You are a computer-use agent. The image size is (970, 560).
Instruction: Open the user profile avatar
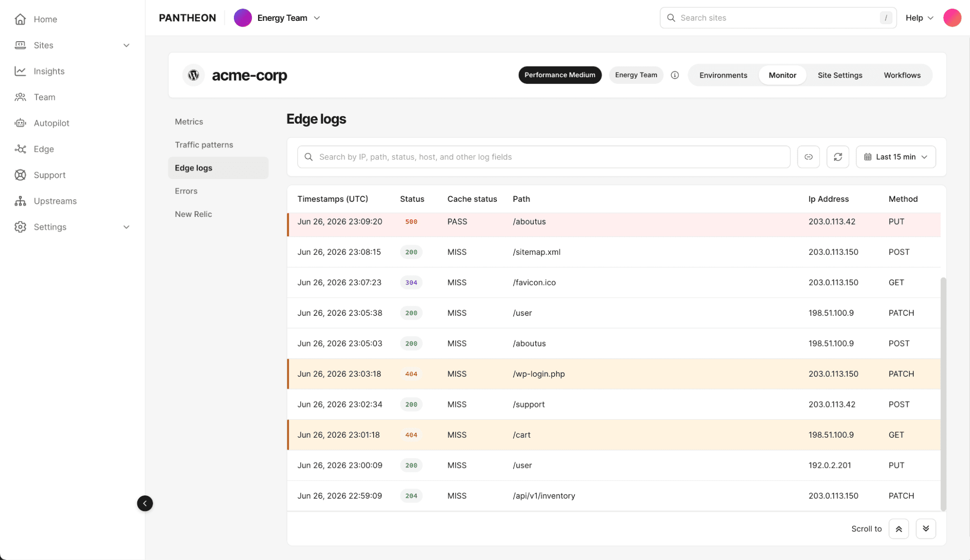click(x=952, y=18)
